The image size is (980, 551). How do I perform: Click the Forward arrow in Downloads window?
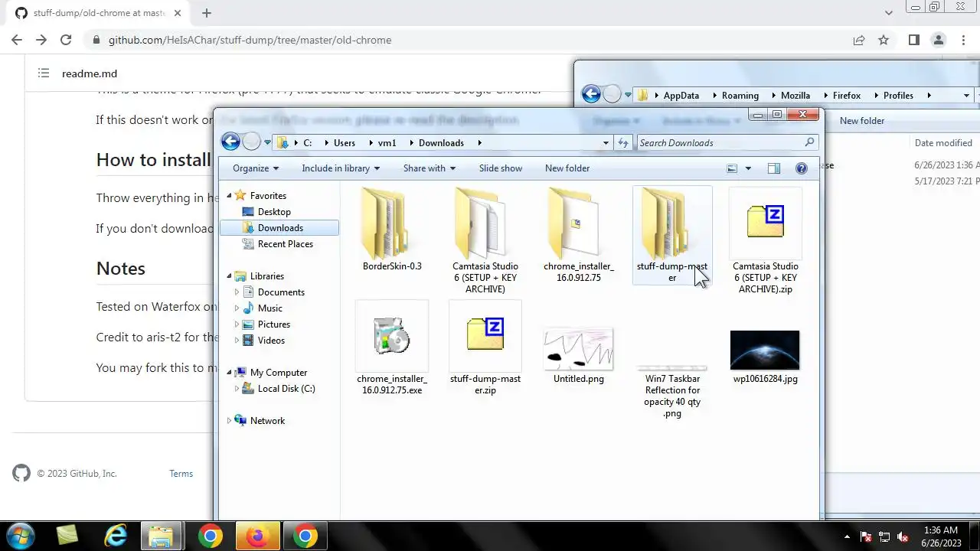251,142
